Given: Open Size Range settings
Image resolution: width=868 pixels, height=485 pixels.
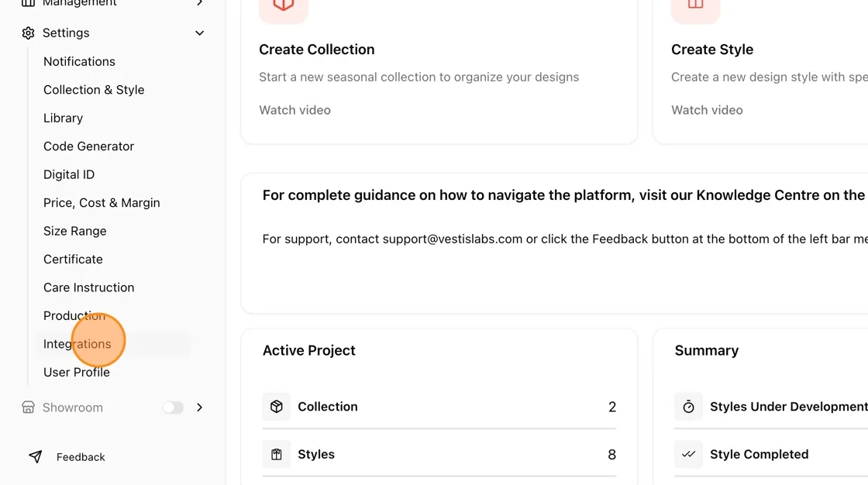Looking at the screenshot, I should (74, 231).
